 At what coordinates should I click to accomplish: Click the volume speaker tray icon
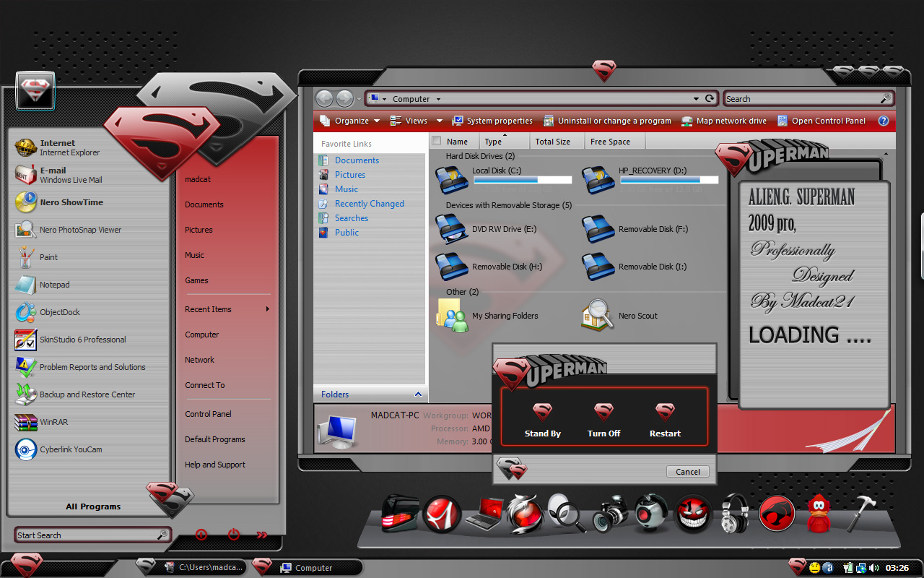click(x=873, y=568)
